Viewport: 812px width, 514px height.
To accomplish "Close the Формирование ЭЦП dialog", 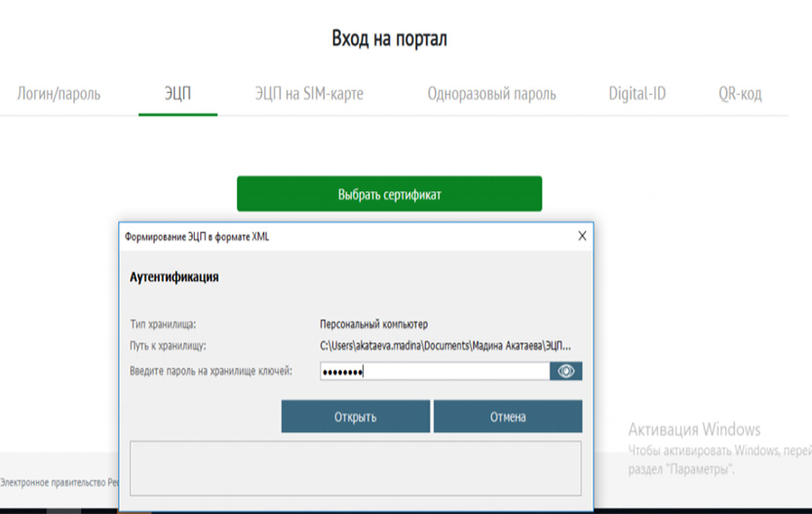I will [x=582, y=236].
